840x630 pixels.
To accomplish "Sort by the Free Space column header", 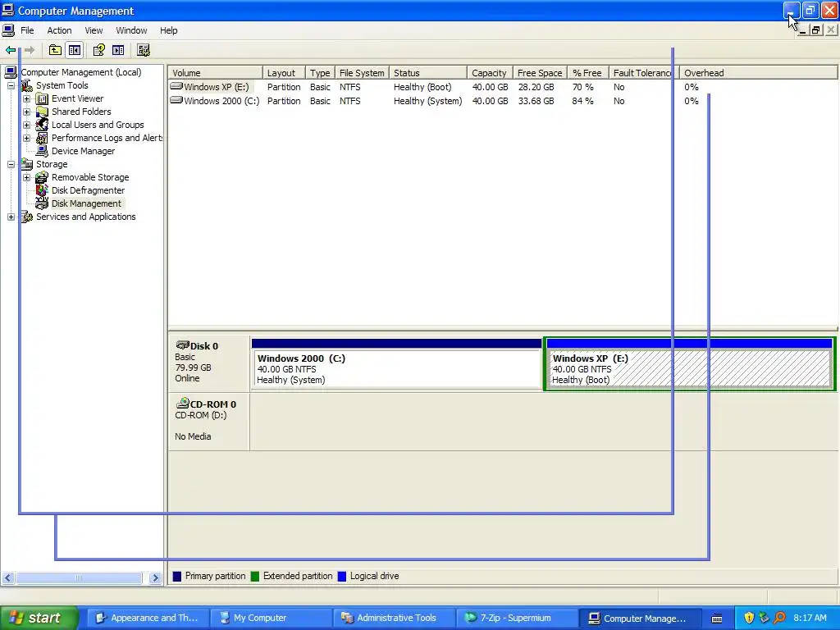I will (x=540, y=73).
